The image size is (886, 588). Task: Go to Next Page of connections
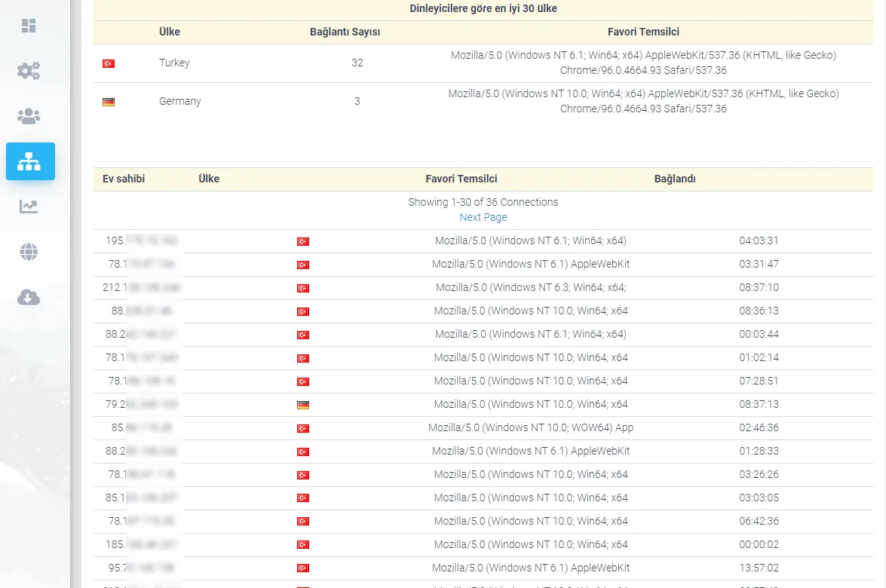pyautogui.click(x=483, y=217)
